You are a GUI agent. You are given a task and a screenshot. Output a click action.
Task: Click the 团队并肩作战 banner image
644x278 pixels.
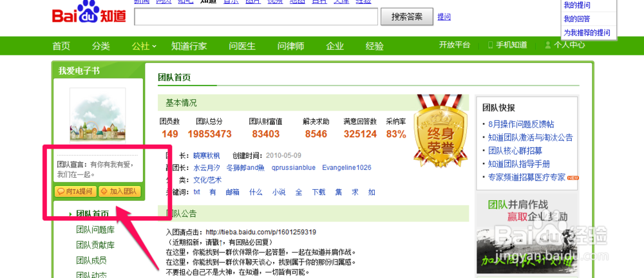[527, 235]
